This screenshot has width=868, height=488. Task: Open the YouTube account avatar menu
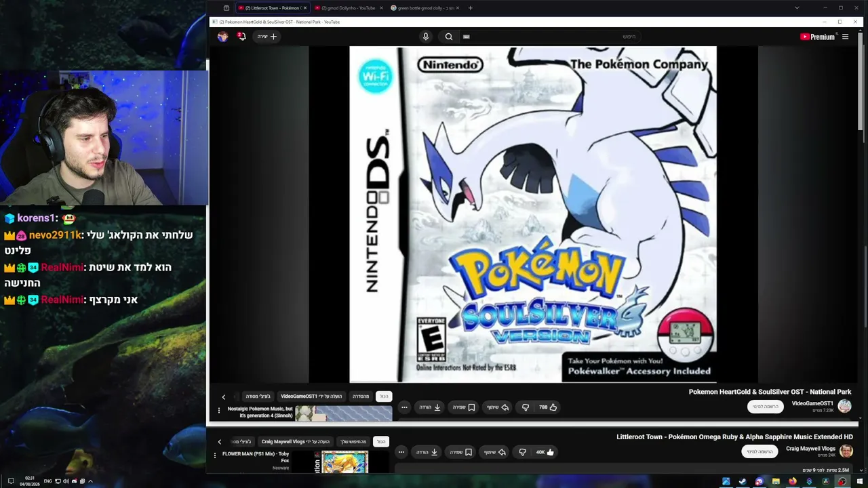point(222,37)
